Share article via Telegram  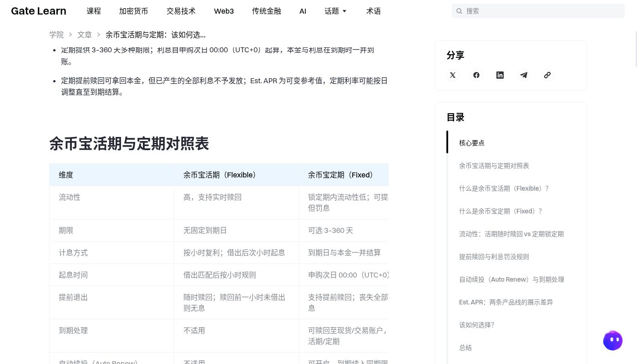click(524, 75)
